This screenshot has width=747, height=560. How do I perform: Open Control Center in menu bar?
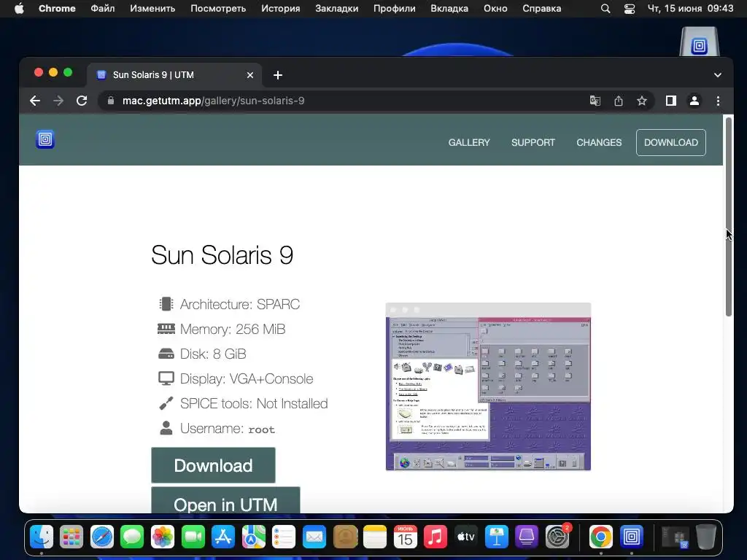pos(630,8)
